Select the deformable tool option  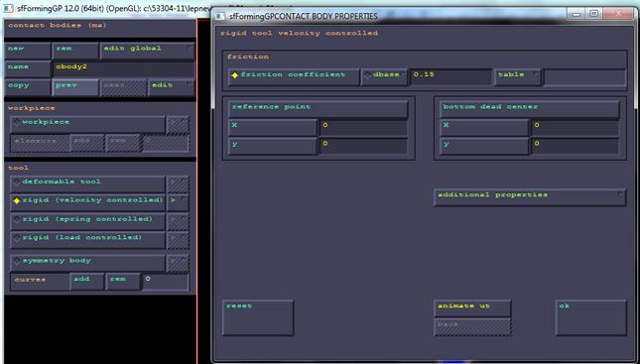pyautogui.click(x=87, y=184)
